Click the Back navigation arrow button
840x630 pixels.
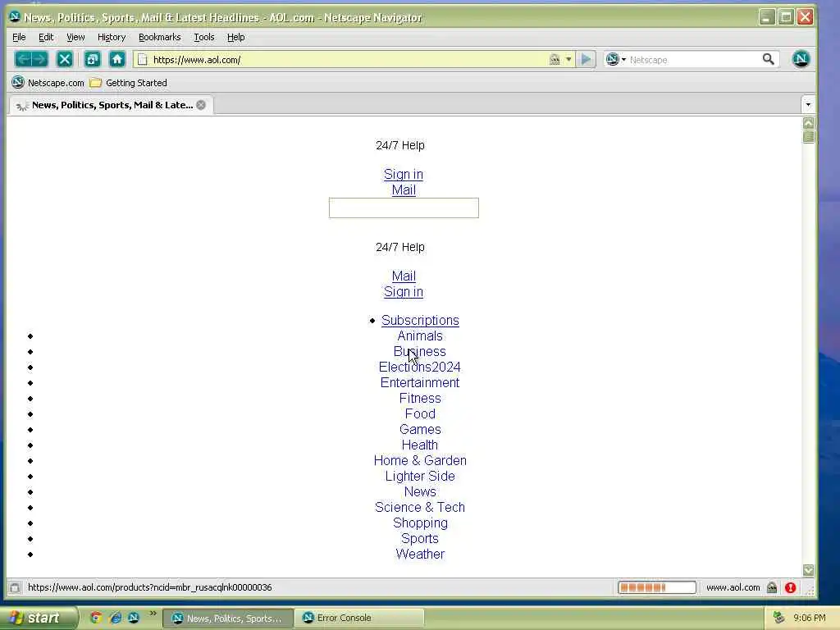22,59
